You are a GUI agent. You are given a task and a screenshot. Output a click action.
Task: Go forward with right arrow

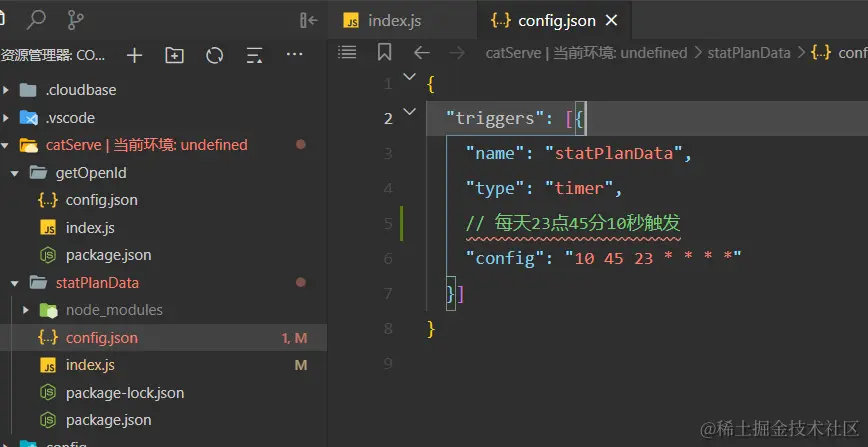(457, 53)
